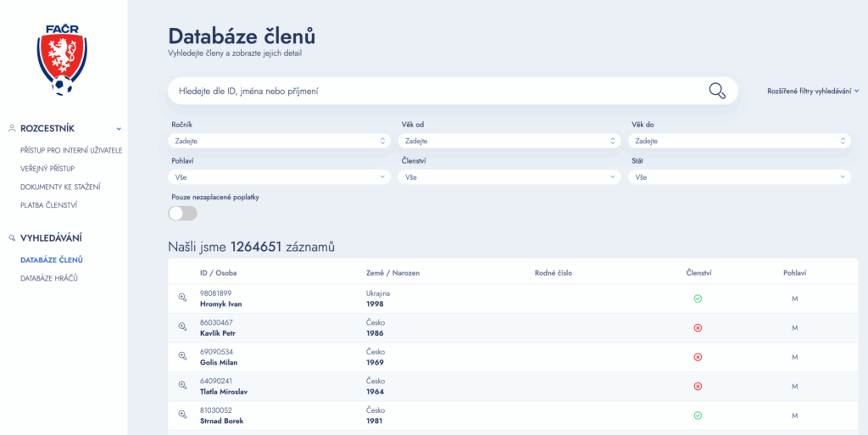Click the FAČR logo

(x=61, y=59)
